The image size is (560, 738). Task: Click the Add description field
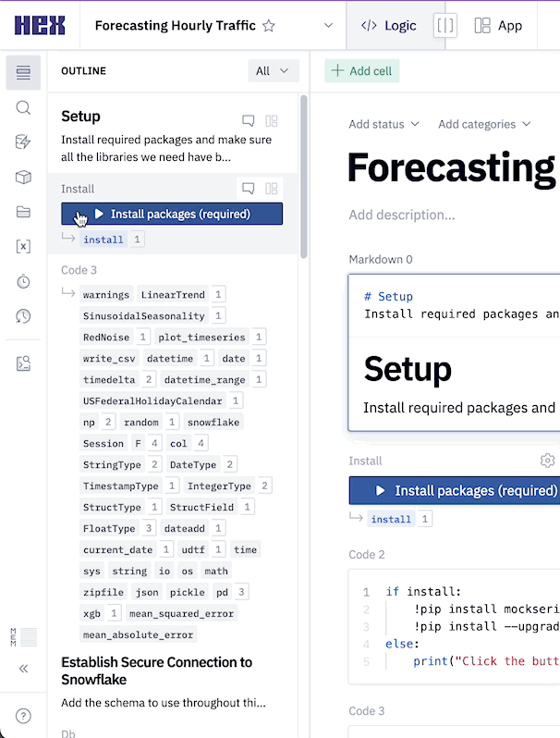click(402, 215)
